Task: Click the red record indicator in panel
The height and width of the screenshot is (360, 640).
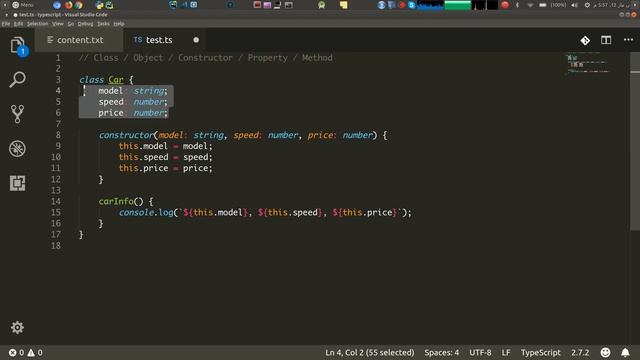Action: (x=505, y=5)
